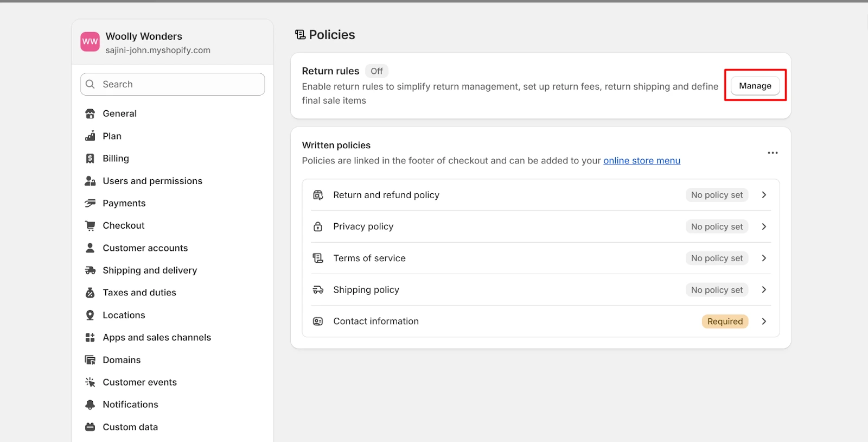Click No policy set badge for Shipping policy
This screenshot has height=442, width=868.
[x=717, y=290]
